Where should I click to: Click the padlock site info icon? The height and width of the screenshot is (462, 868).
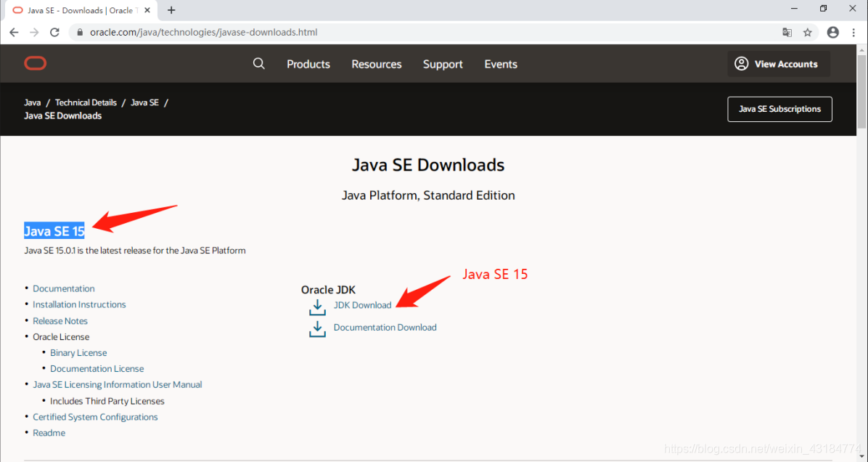[x=80, y=32]
